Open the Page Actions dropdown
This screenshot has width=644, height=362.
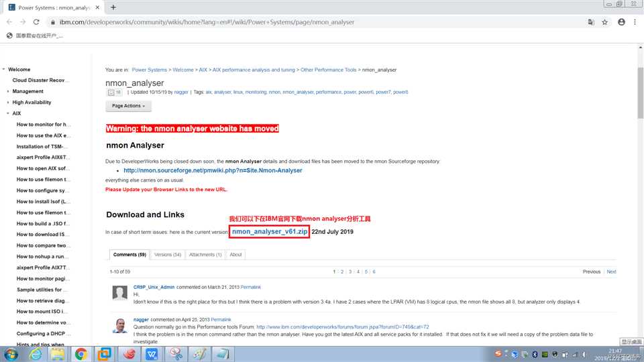click(128, 106)
